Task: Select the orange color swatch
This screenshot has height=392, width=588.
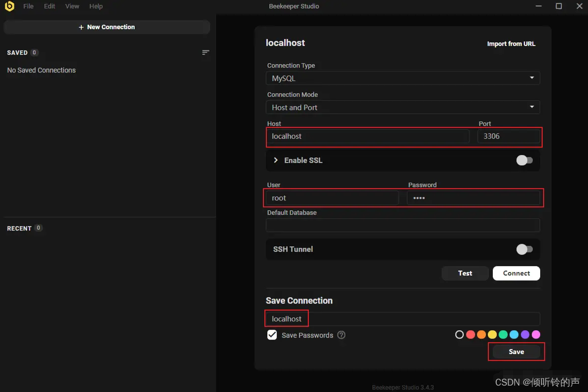Action: coord(481,335)
